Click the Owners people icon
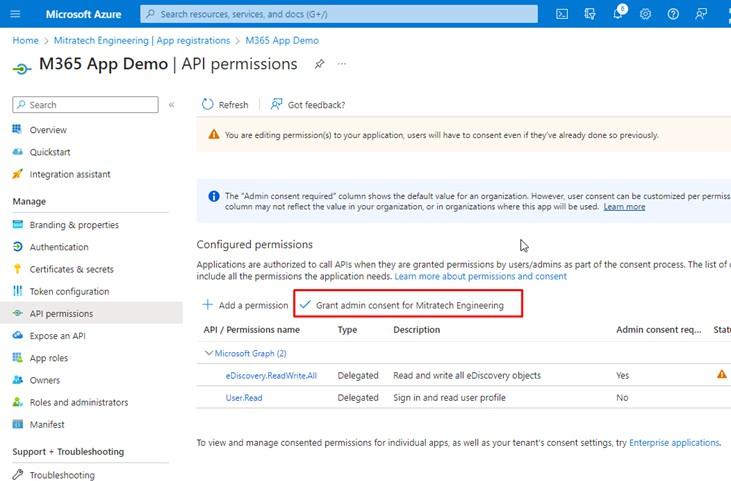Screen dimensions: 731x481 click(x=18, y=379)
